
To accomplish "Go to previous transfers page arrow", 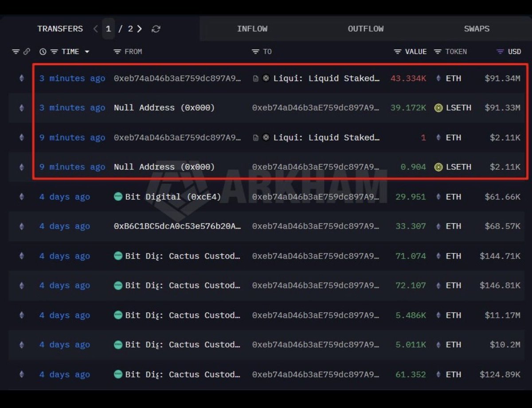I will (95, 29).
